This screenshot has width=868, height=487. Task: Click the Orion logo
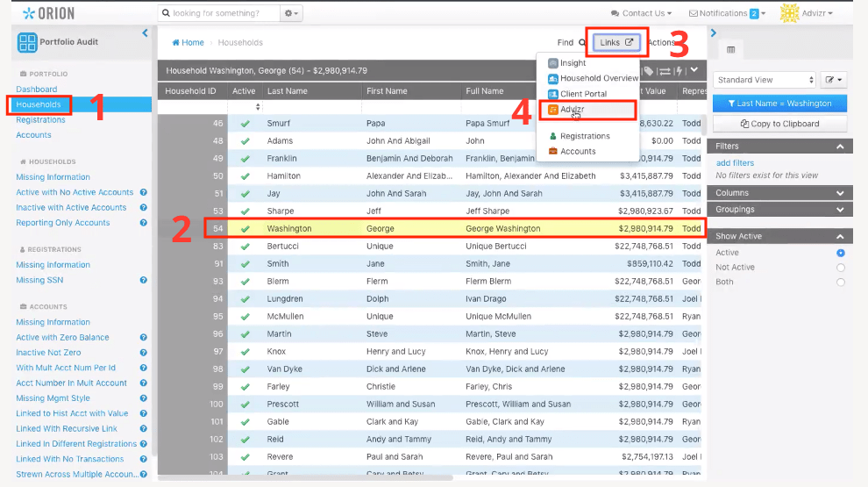pos(48,13)
